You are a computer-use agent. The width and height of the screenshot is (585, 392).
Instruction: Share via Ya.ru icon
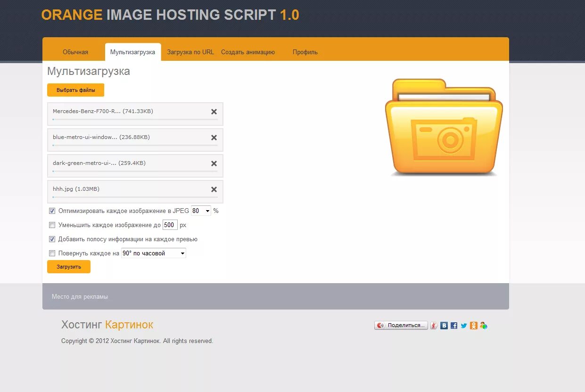point(434,326)
